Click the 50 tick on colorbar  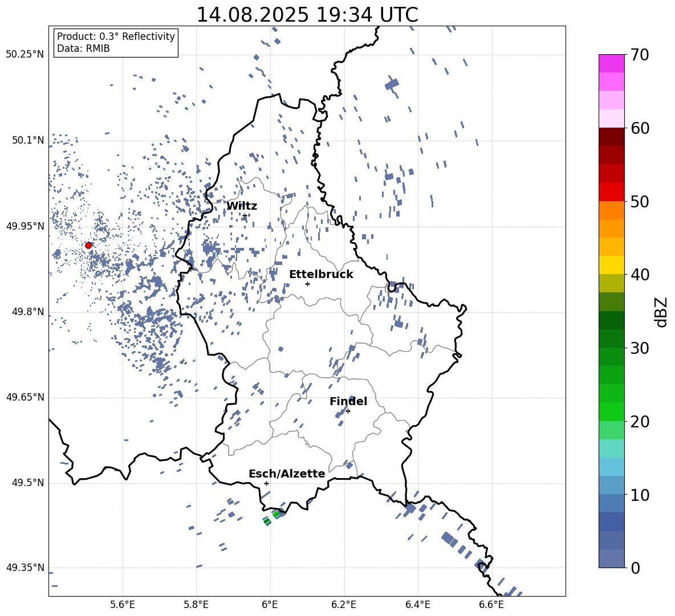[x=639, y=201]
